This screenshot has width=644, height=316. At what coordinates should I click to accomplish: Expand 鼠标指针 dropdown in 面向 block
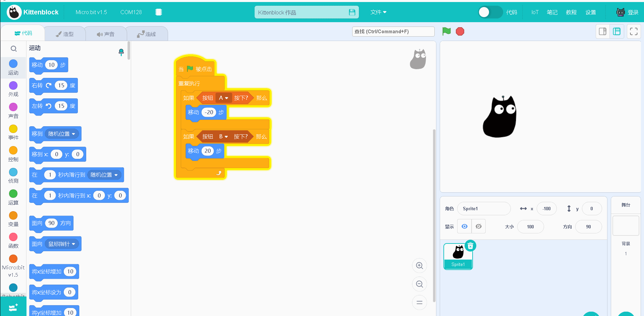[62, 244]
